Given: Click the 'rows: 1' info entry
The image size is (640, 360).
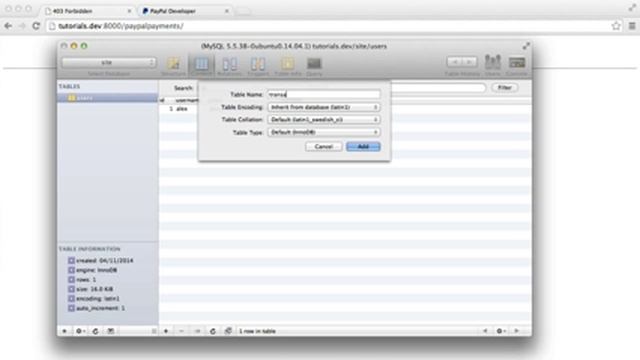Looking at the screenshot, I should 82,280.
